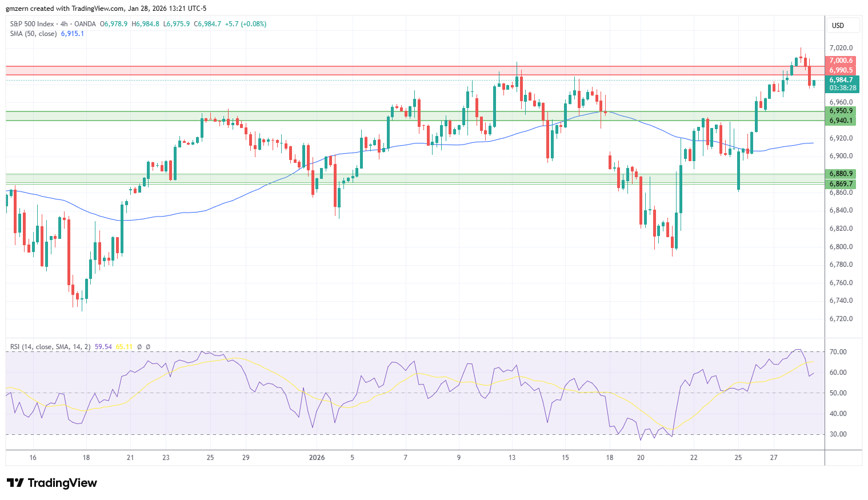Click the 6,720.0 price axis tick

(x=841, y=319)
